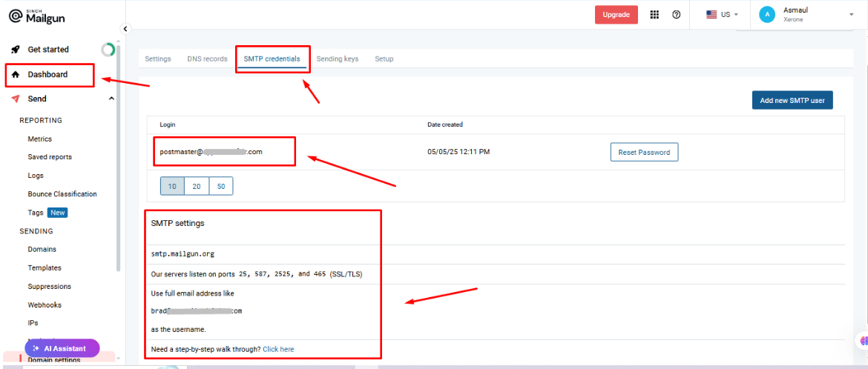This screenshot has height=369, width=868.
Task: Click the sidebar vertical scrollbar
Action: pos(118,158)
